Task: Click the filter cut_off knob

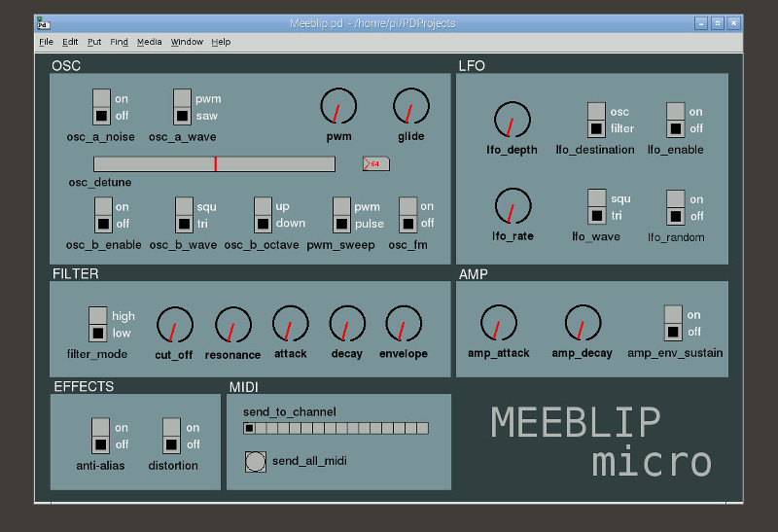Action: click(175, 324)
